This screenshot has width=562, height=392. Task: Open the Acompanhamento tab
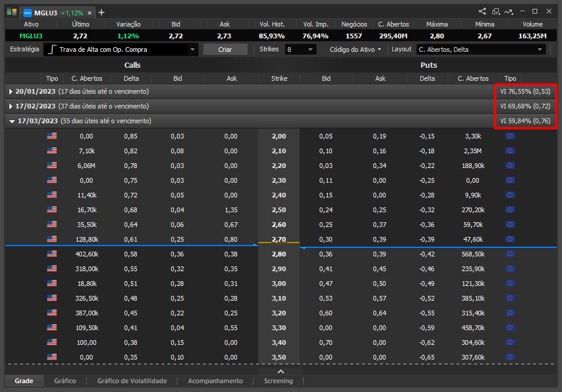tap(215, 381)
